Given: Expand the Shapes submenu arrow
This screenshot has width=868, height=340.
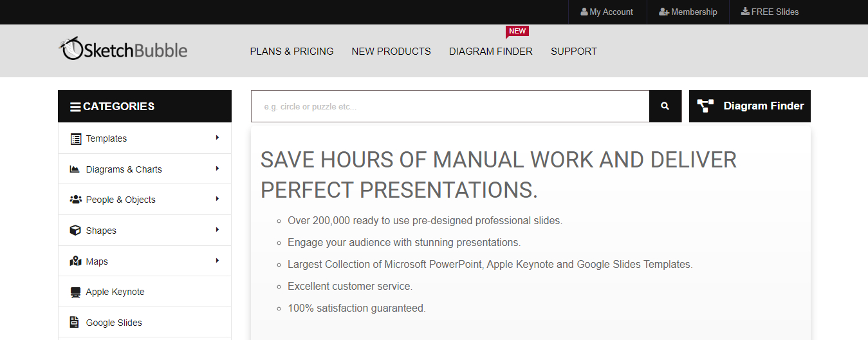Looking at the screenshot, I should click(x=217, y=230).
